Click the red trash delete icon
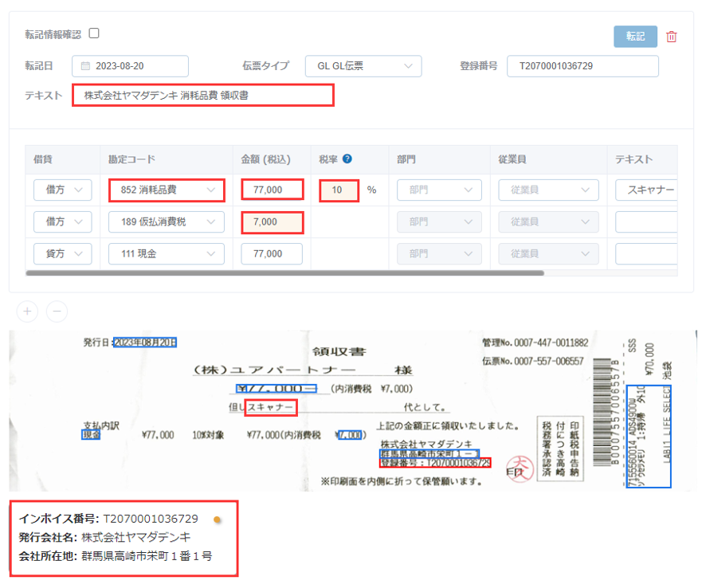The image size is (702, 588). coord(671,37)
